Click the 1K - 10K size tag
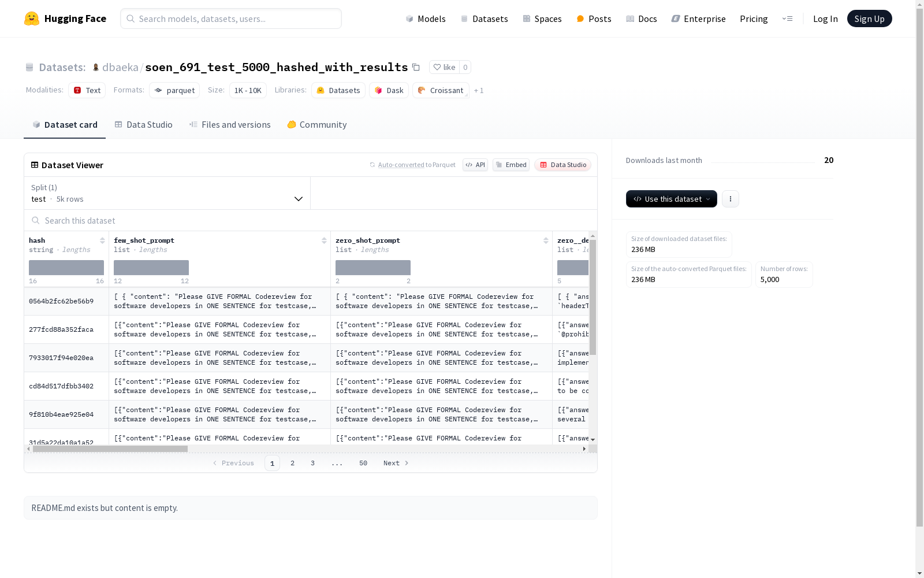 click(x=248, y=90)
